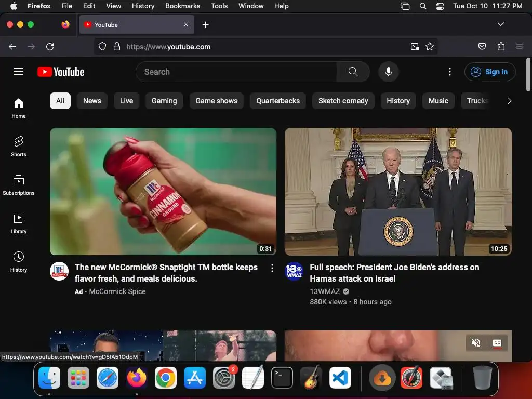Open picture-in-picture icon in address bar

(415, 46)
